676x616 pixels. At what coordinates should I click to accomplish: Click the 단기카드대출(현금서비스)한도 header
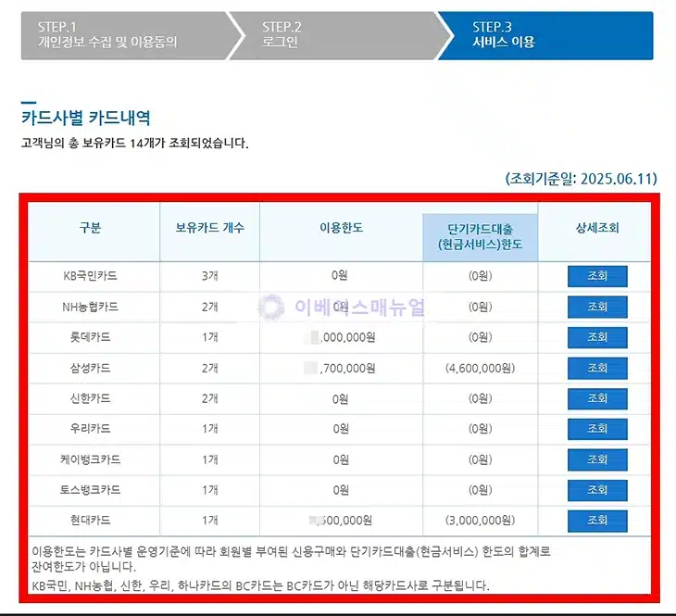point(481,237)
